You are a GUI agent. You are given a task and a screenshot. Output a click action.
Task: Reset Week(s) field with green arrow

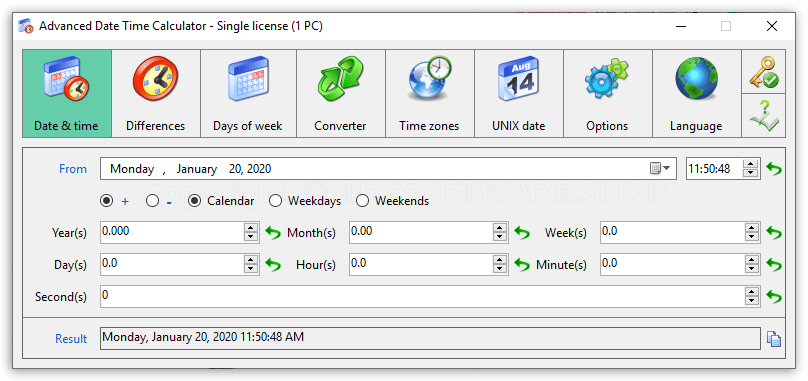[773, 233]
